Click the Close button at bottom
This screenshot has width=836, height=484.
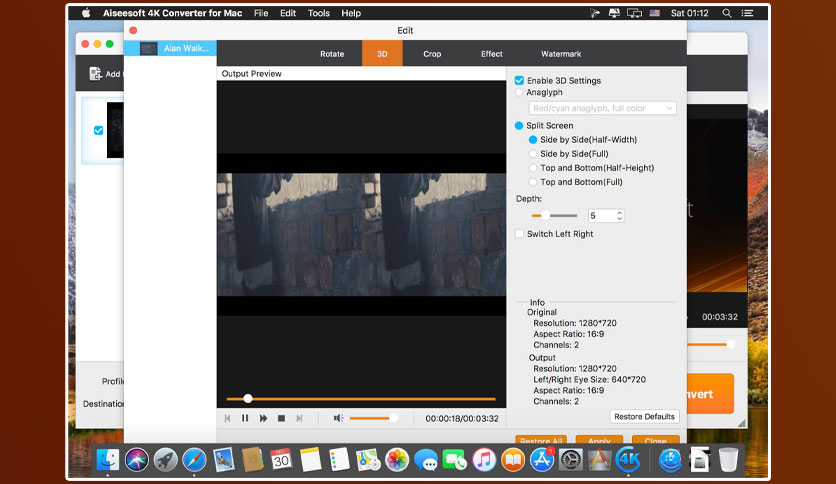(655, 440)
